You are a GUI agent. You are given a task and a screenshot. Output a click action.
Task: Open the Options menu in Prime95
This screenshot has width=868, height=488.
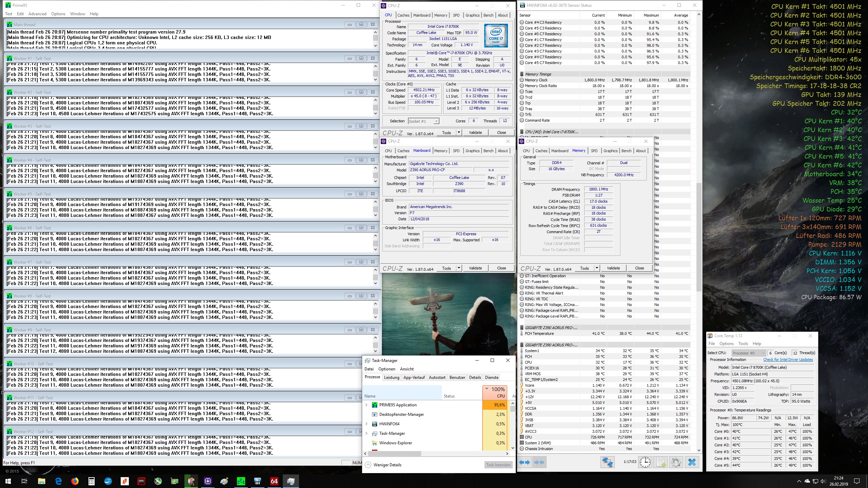(x=58, y=14)
